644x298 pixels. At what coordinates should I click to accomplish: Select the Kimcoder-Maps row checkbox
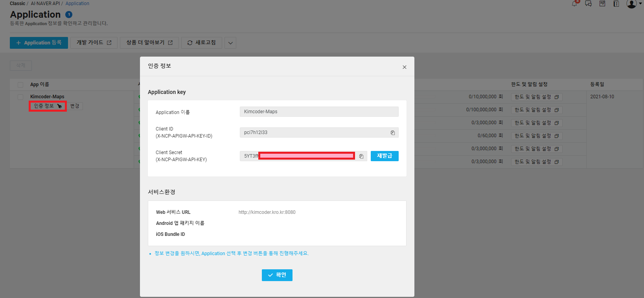[20, 97]
